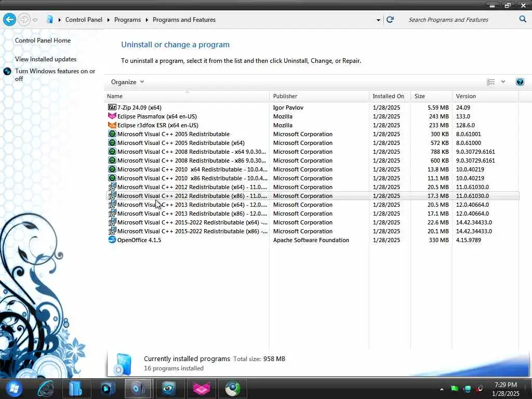Click icon of Visual C++ 2005 Redistributable
Viewport: 532px width, 399px height.
[x=112, y=134]
